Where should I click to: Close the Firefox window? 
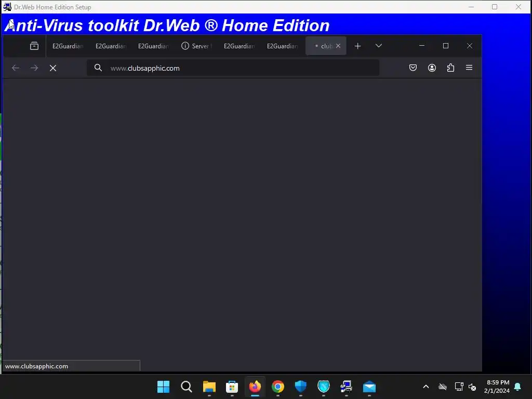pos(470,46)
